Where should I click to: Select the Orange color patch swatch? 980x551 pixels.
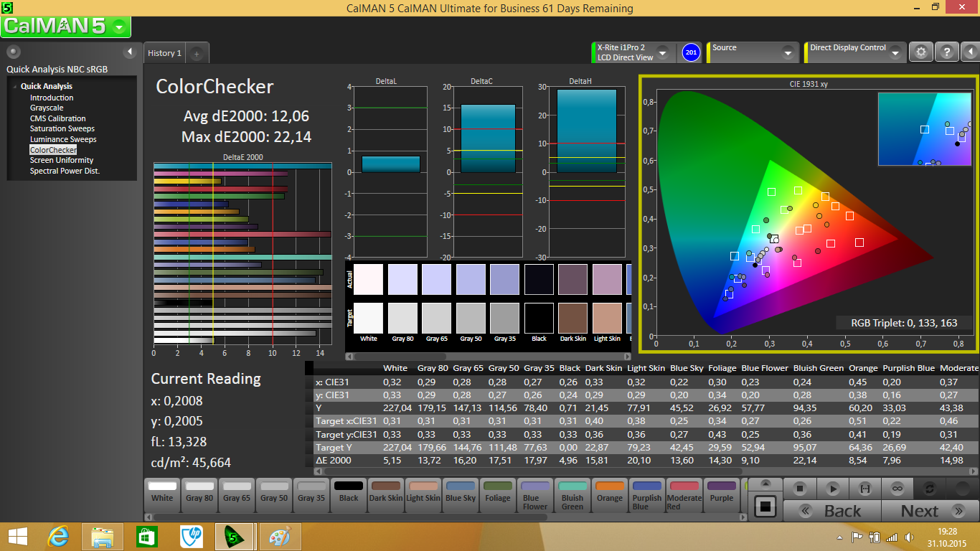coord(610,493)
